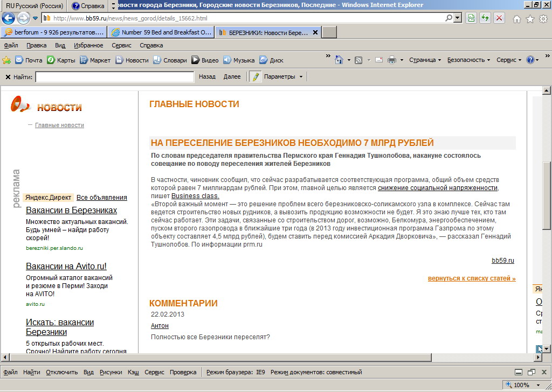Open the 'Вакансии в Березниках' ad link
Image resolution: width=552 pixels, height=392 pixels.
tap(71, 210)
